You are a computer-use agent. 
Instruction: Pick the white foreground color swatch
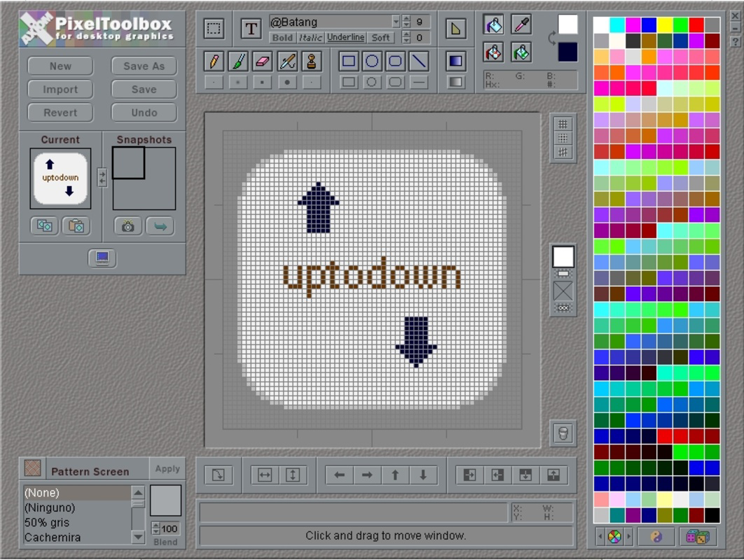[567, 24]
